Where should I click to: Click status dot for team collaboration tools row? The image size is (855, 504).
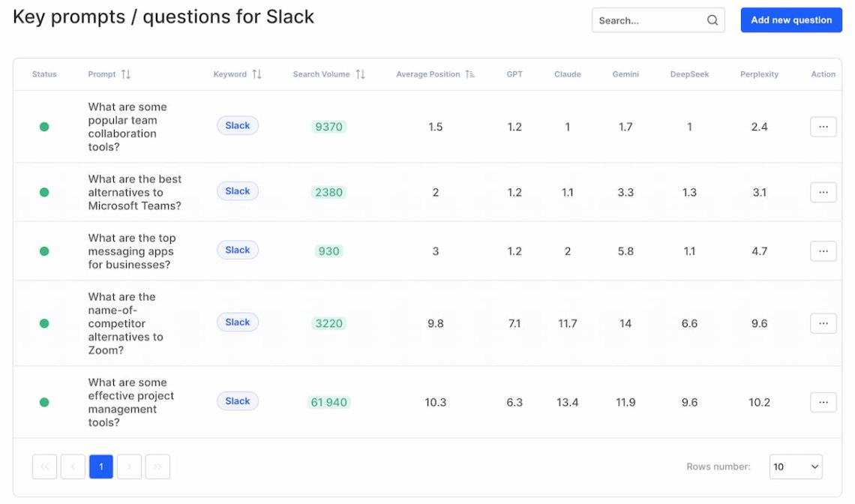click(45, 127)
